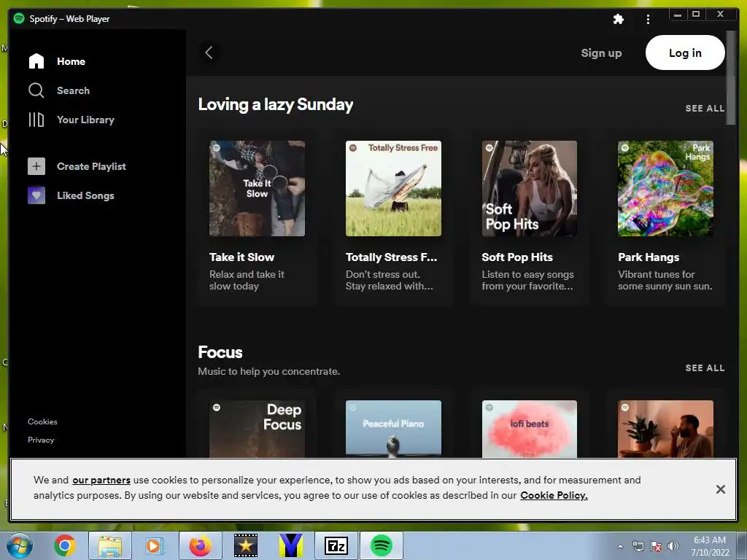Open the man drinking coffee cover
747x560 pixels.
(665, 429)
